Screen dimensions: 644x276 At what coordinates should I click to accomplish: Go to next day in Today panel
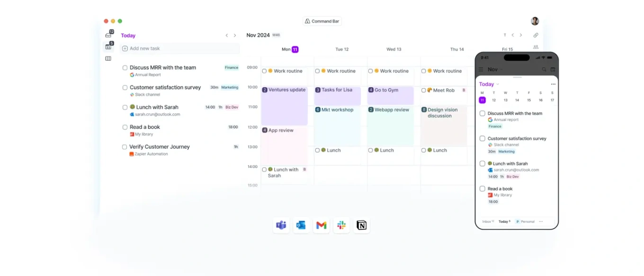[235, 36]
